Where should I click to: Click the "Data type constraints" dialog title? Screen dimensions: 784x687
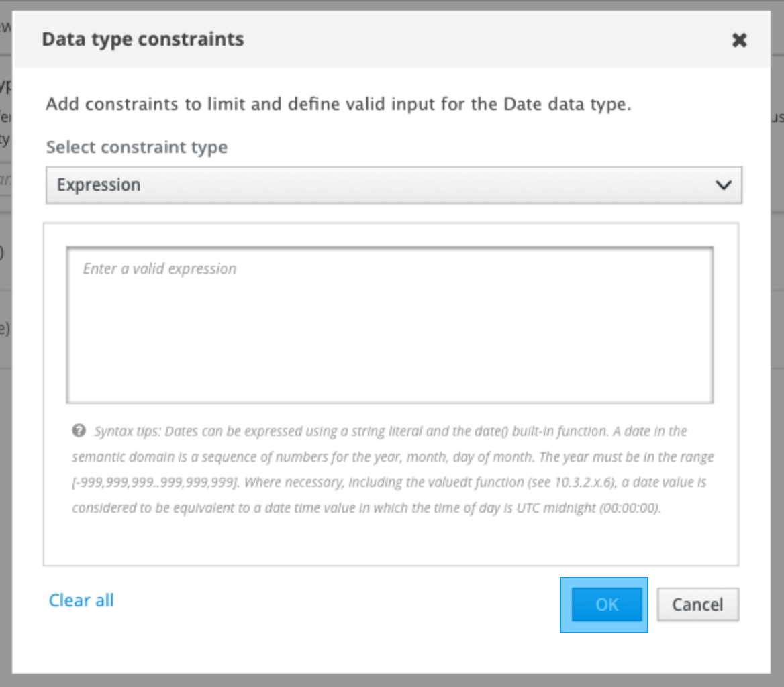pos(143,40)
